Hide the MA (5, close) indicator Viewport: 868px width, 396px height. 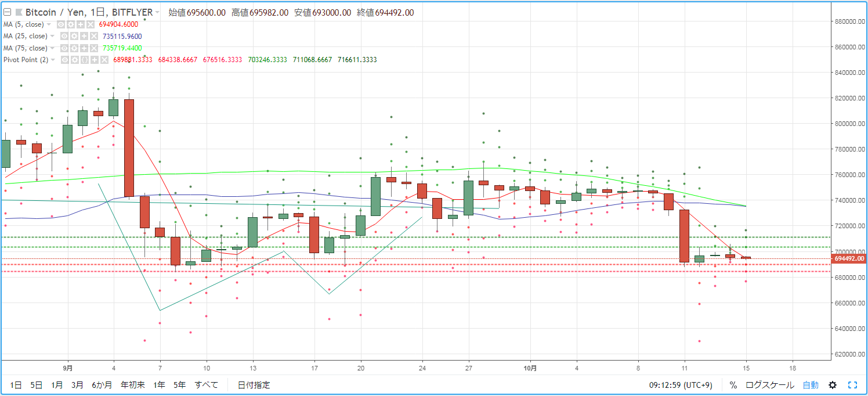pos(61,24)
